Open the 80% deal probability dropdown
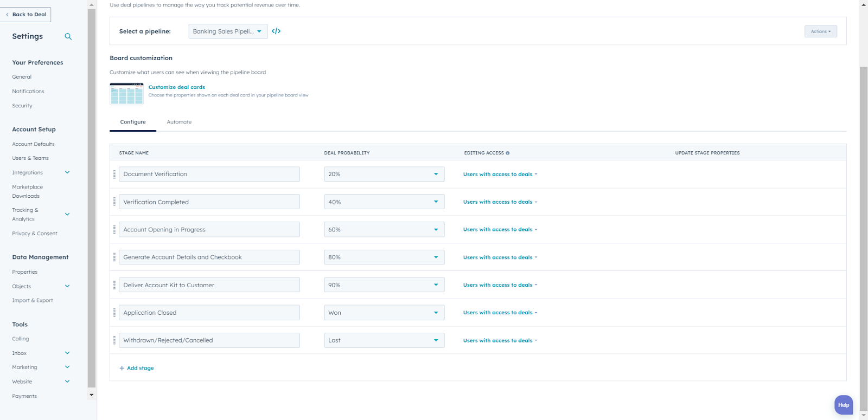Viewport: 868px width, 420px height. pos(384,257)
